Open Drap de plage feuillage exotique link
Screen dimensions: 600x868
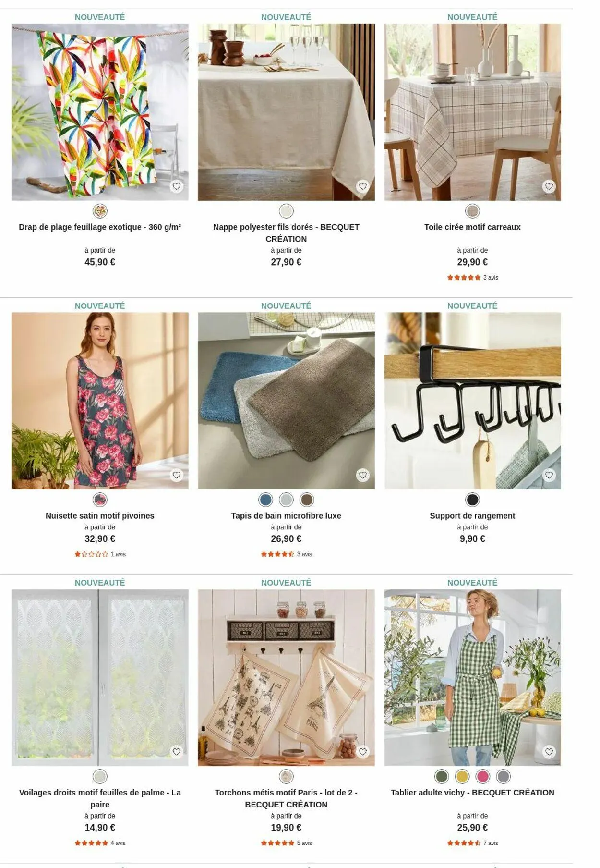(x=100, y=227)
